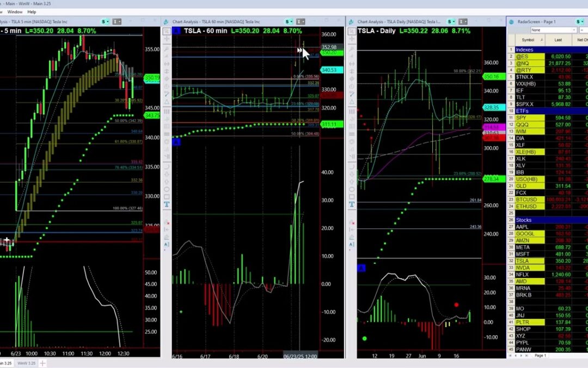Select the arc drawing tool in 60 min chart
Viewport: 588px width, 368px height.
pyautogui.click(x=167, y=167)
